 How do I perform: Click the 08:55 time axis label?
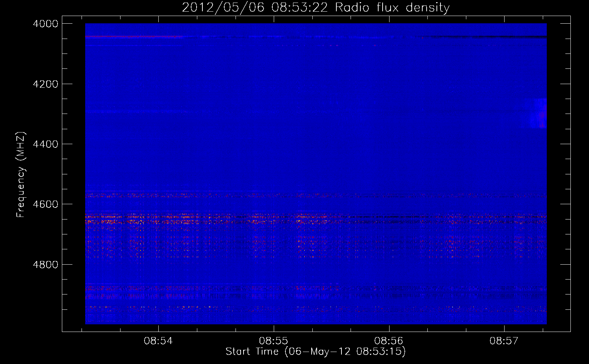click(273, 341)
